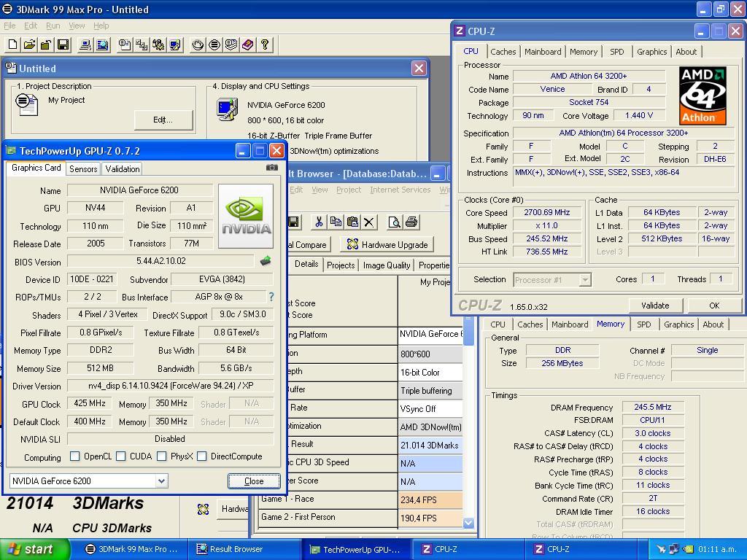Open the File menu in 3DMark 99
Screen dimensions: 747x560
tap(9, 26)
